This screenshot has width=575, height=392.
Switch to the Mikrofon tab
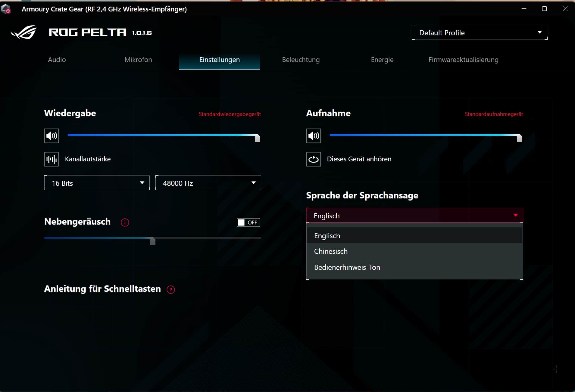click(138, 60)
